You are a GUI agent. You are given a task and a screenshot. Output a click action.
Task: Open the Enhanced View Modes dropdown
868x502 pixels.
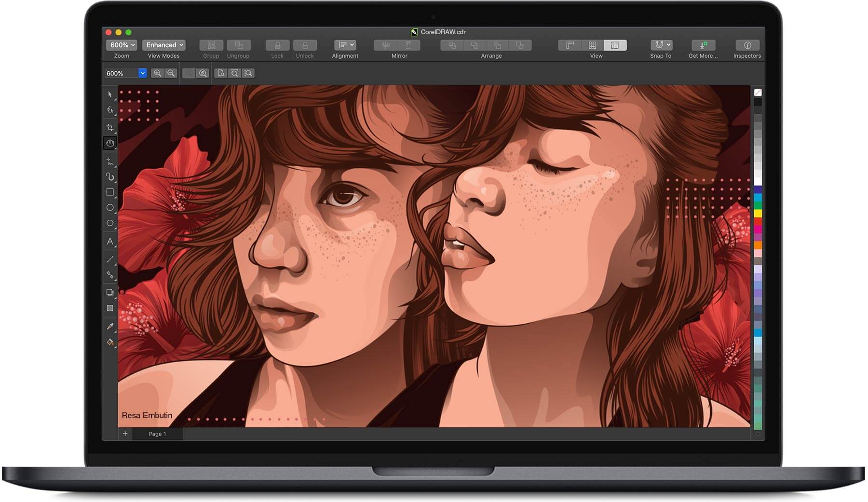[164, 45]
